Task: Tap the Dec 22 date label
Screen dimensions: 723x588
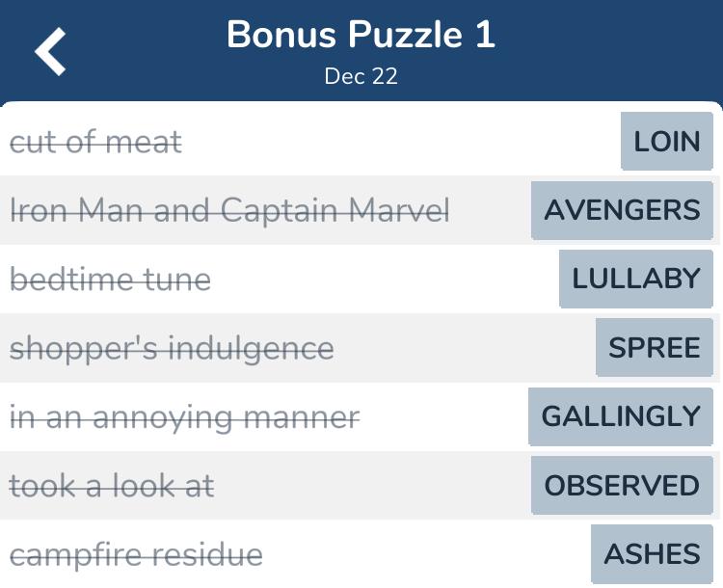Action: [361, 76]
